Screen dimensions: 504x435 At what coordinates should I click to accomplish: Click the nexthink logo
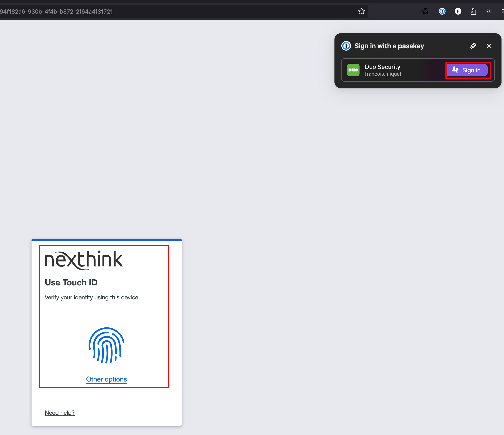84,260
